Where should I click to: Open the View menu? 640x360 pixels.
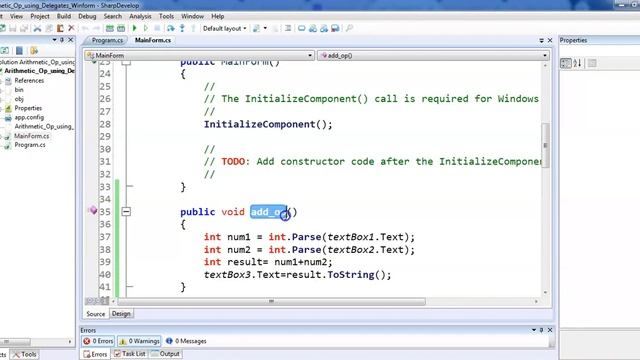pos(16,16)
